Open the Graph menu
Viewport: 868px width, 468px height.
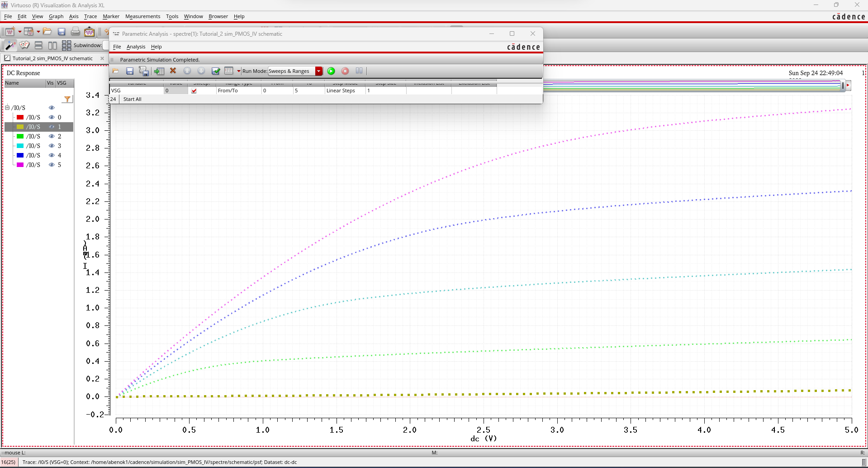(56, 16)
